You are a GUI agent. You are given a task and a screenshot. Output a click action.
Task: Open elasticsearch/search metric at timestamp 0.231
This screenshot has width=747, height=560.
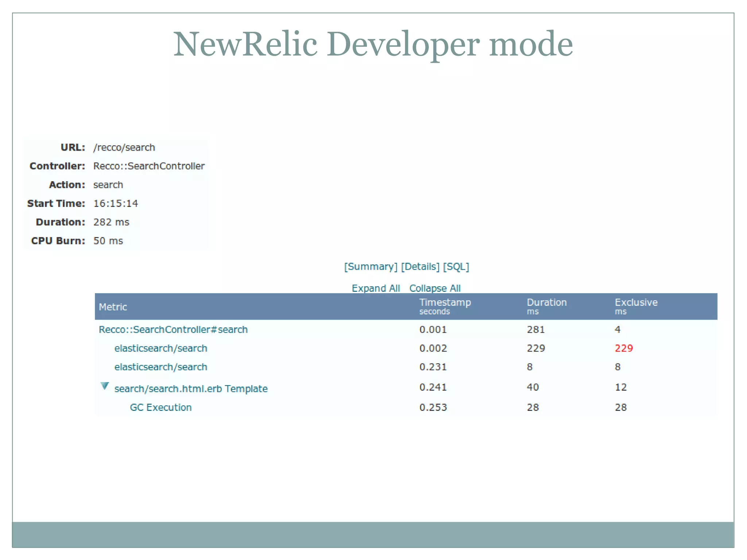(x=161, y=367)
